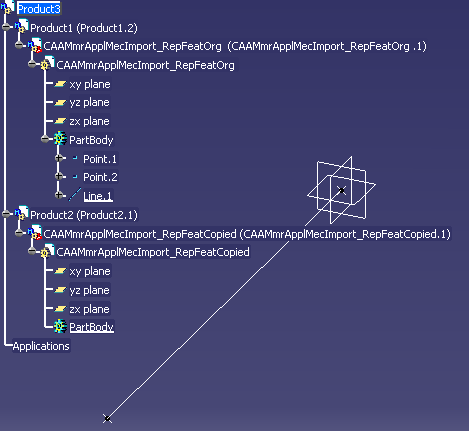This screenshot has width=469, height=431.
Task: Expand the Point.2 node
Action: coord(59,176)
